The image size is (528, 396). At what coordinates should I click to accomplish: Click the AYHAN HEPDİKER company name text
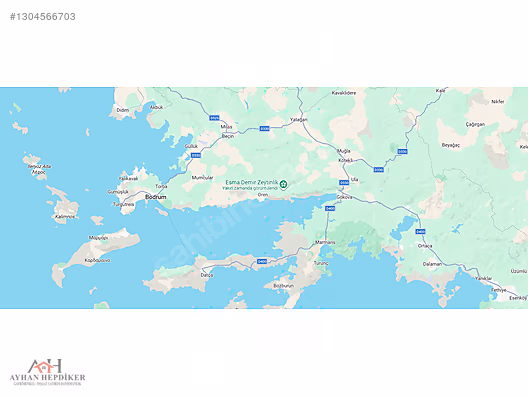[47, 377]
